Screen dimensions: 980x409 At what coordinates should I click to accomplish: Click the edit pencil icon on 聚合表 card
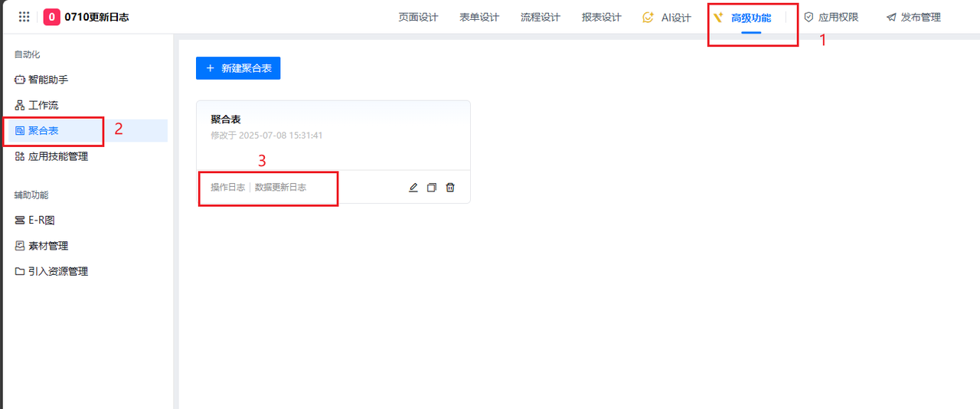[413, 188]
